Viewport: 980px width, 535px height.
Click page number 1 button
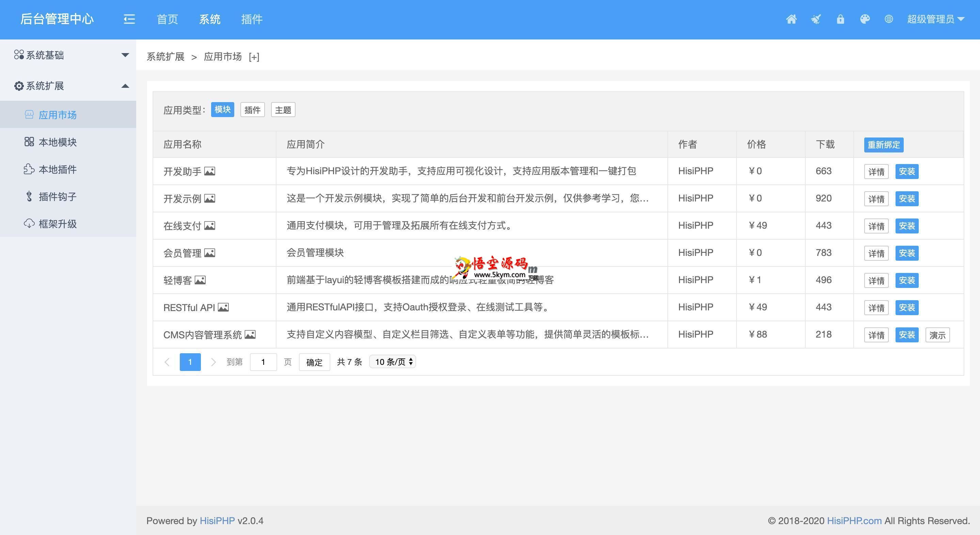[x=190, y=362]
